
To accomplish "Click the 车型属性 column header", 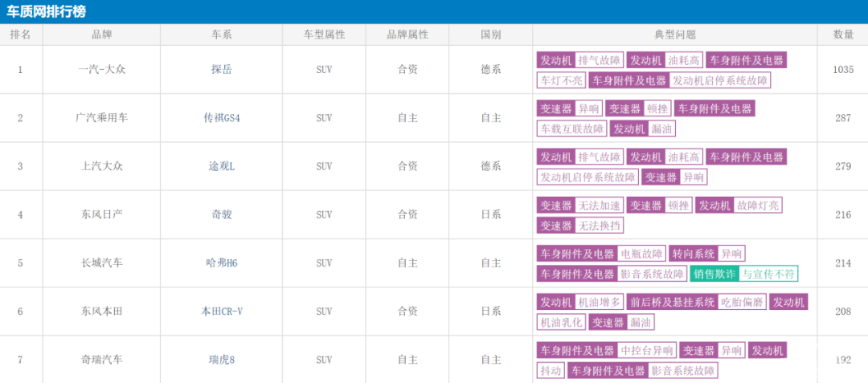I will coord(324,35).
